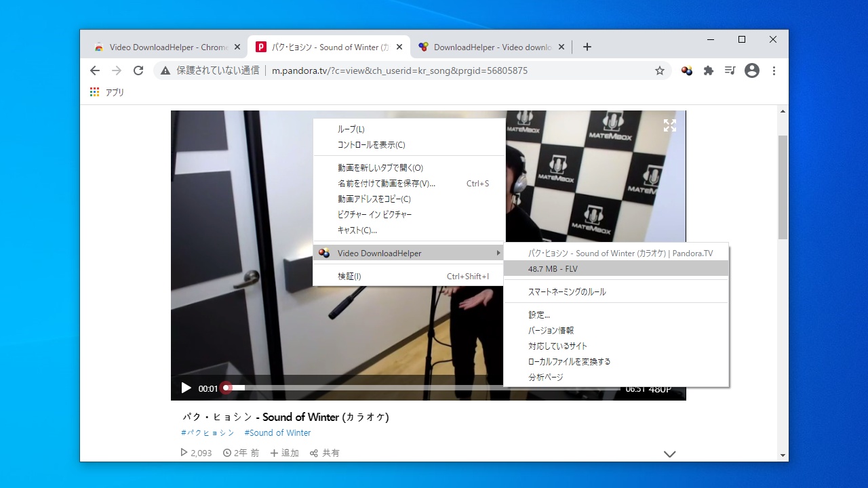Open the extensions puzzle-piece menu

click(709, 70)
